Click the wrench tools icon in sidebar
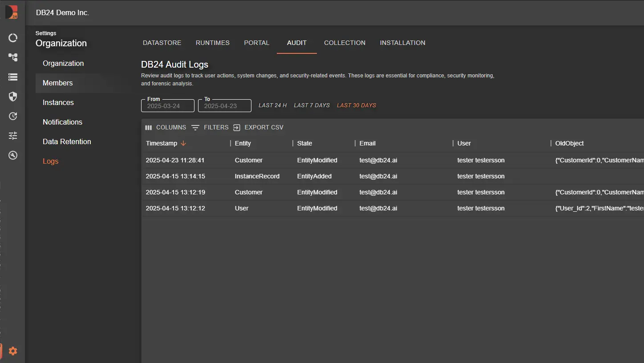The height and width of the screenshot is (363, 644). [13, 155]
